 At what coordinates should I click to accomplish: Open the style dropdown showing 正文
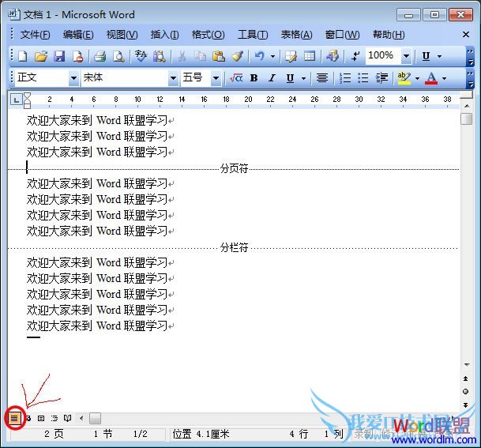73,78
